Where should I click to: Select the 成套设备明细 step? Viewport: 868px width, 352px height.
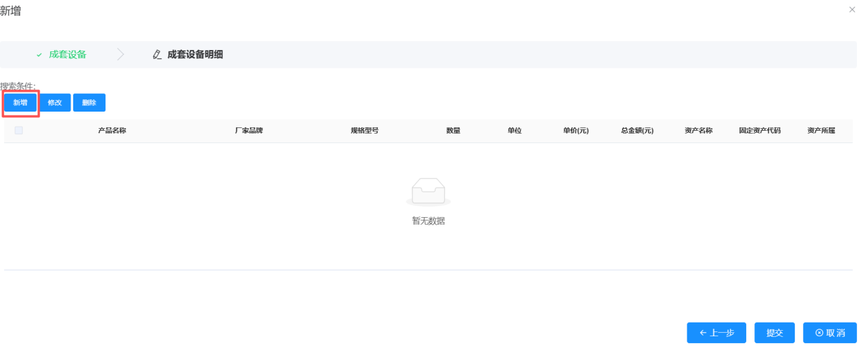click(x=195, y=55)
